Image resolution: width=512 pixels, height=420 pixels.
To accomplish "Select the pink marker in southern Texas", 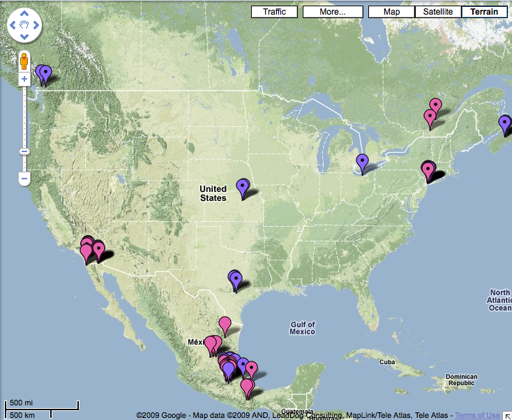I will tap(225, 324).
